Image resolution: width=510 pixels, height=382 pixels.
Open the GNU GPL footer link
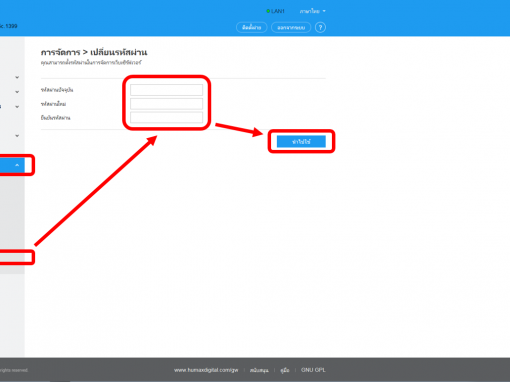(313, 370)
